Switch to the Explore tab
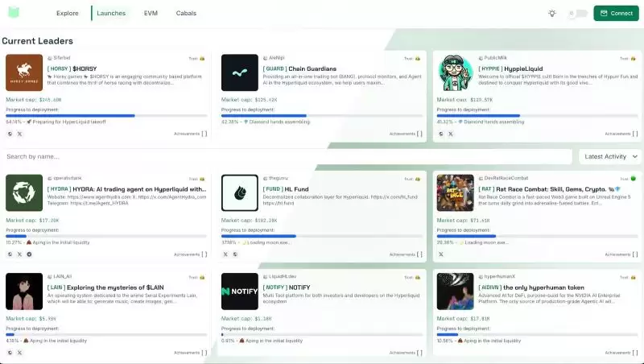 click(68, 13)
